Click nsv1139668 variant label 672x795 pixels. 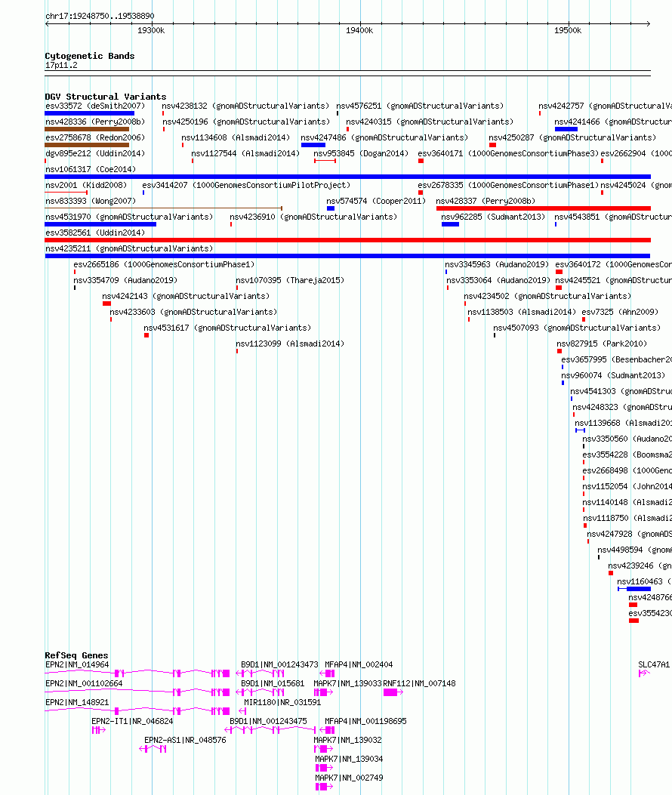(624, 423)
